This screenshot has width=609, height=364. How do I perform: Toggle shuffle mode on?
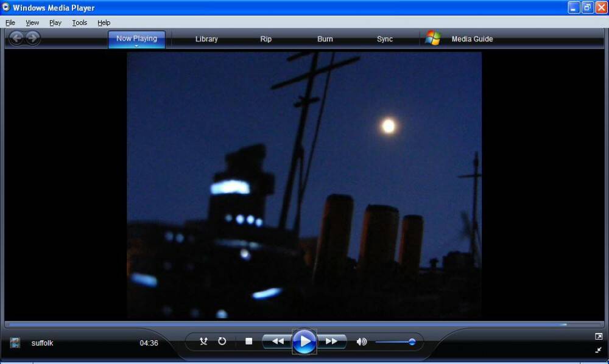(203, 341)
